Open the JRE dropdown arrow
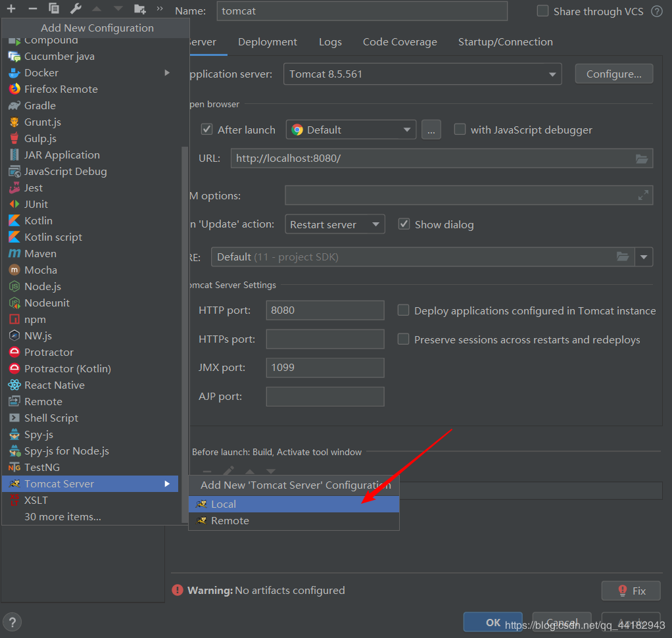This screenshot has width=672, height=638. pos(644,257)
